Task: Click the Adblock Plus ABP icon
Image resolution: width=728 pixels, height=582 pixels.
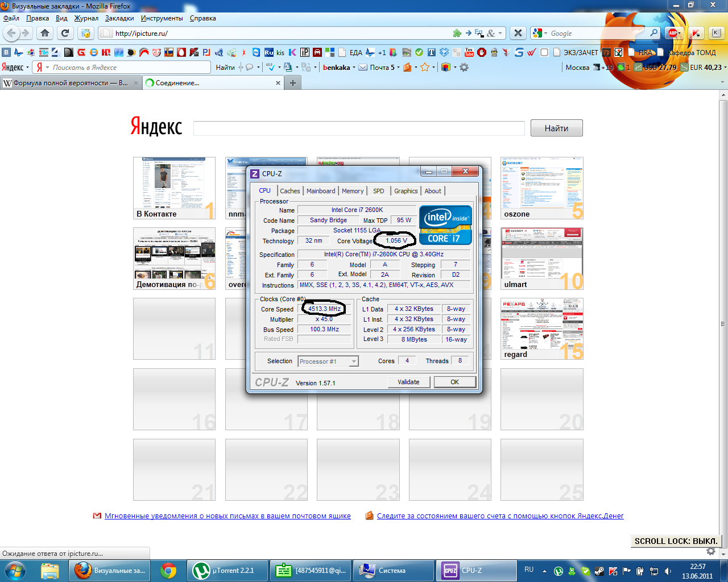Action: click(x=674, y=33)
